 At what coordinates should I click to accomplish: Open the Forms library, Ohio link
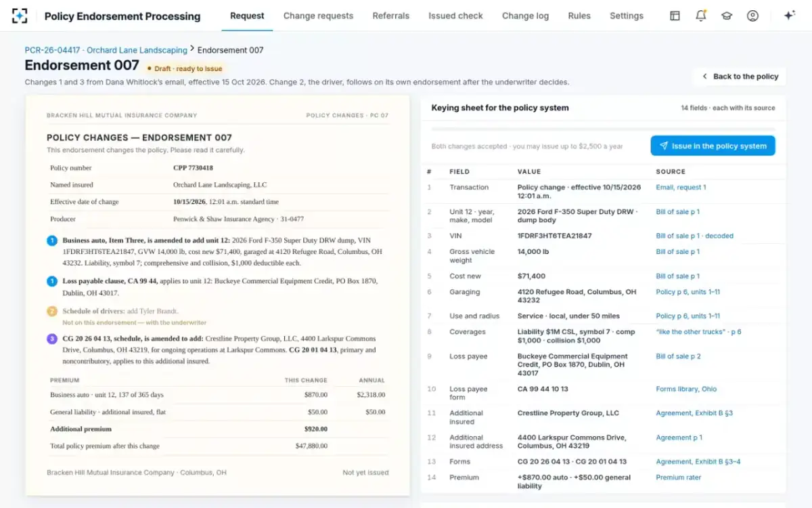pos(686,389)
